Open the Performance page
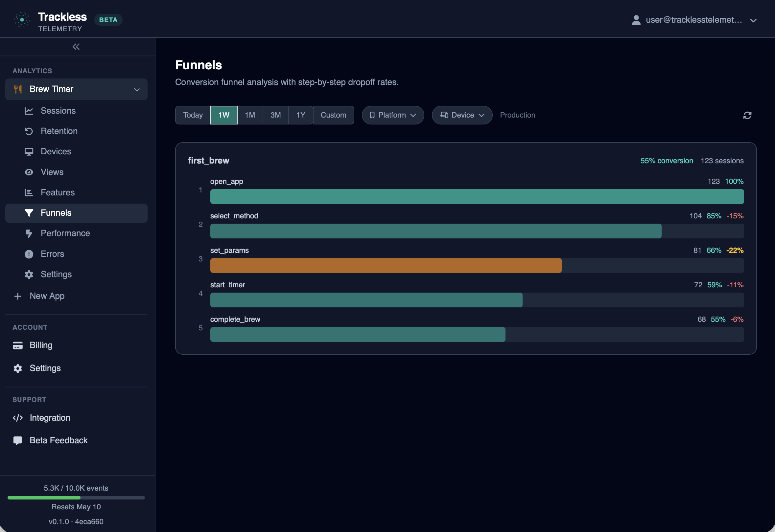Screen dimensions: 775x532 click(x=76, y=233)
